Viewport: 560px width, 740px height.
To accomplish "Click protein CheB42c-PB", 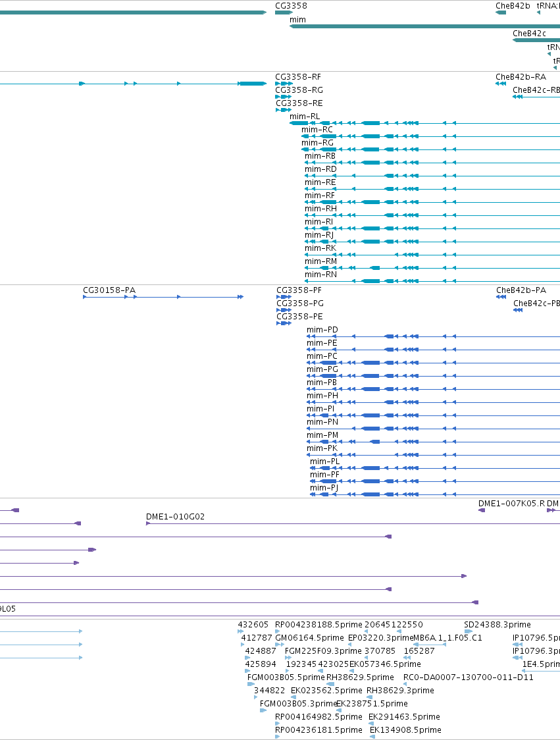I will (x=536, y=304).
